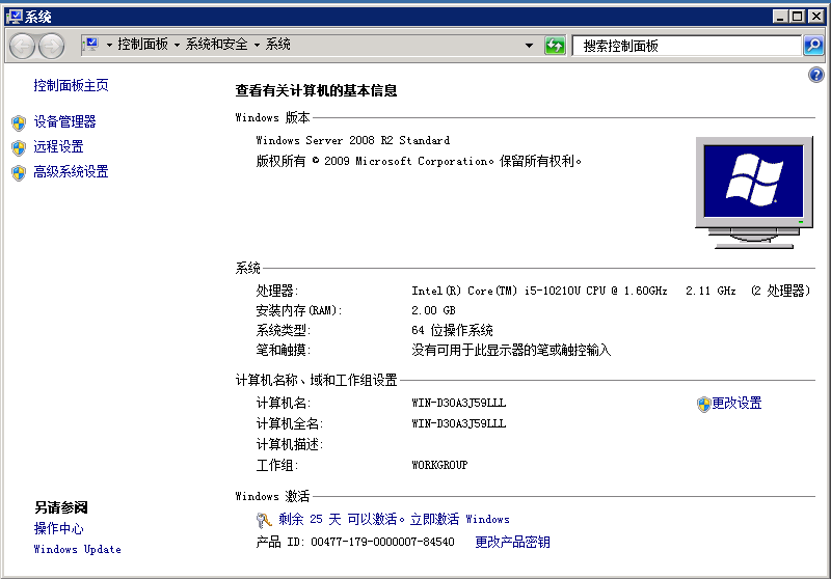Open help via blue question mark
This screenshot has height=580, width=832.
pyautogui.click(x=816, y=75)
